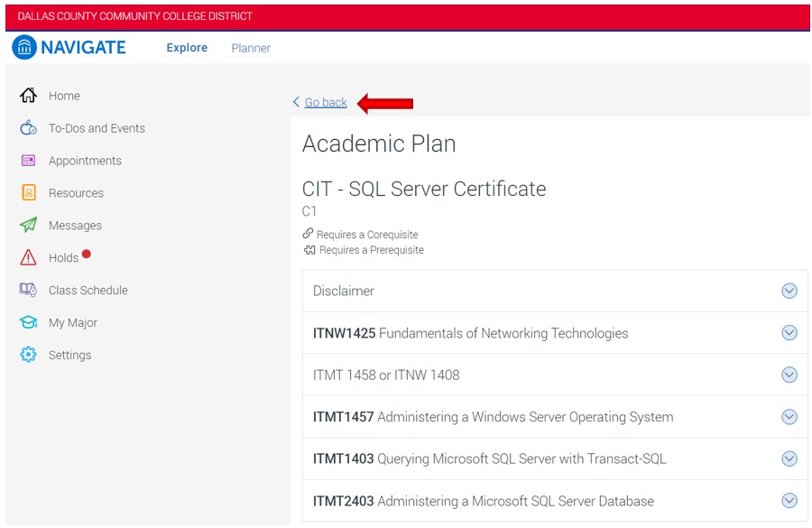
Task: Click the Home house icon
Action: [x=28, y=96]
